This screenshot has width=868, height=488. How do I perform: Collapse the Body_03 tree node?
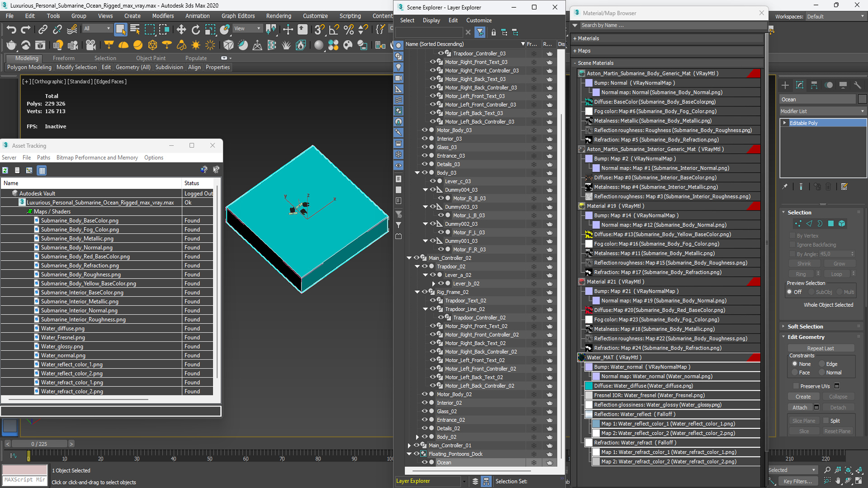click(417, 173)
